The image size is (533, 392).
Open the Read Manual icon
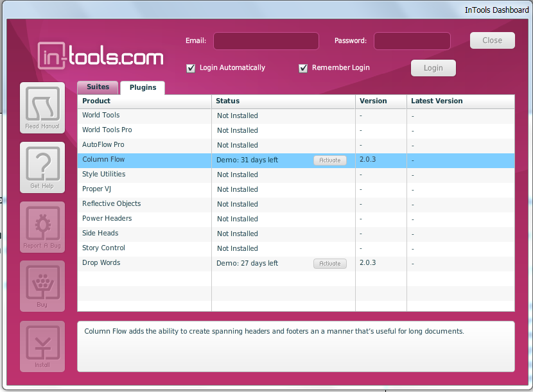pos(42,108)
